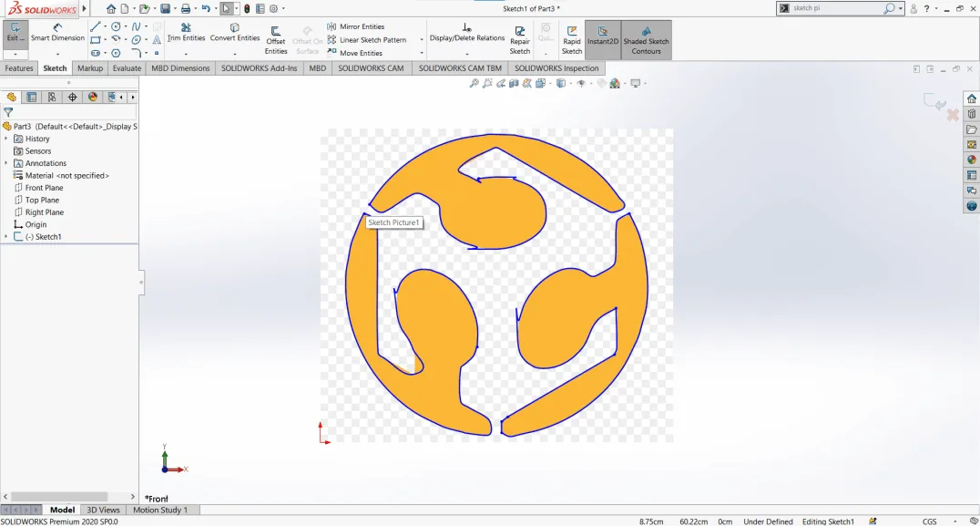
Task: Open the search box dropdown arrow
Action: tap(901, 9)
